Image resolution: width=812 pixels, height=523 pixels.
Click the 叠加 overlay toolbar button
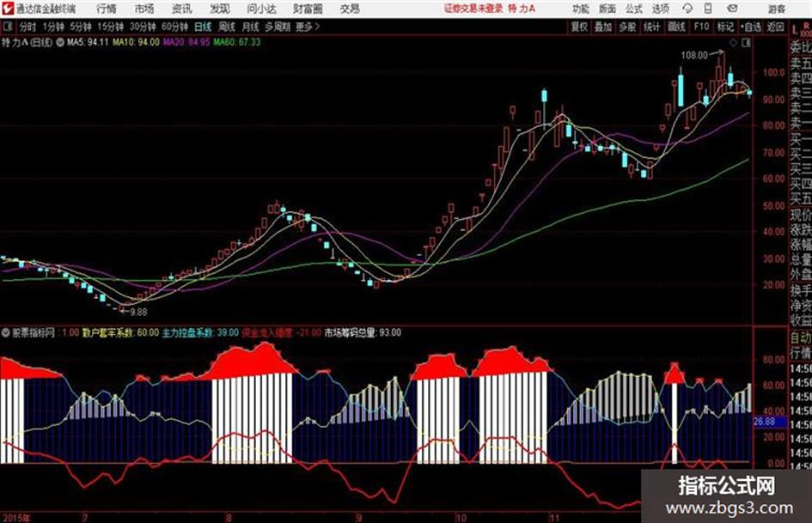[603, 27]
